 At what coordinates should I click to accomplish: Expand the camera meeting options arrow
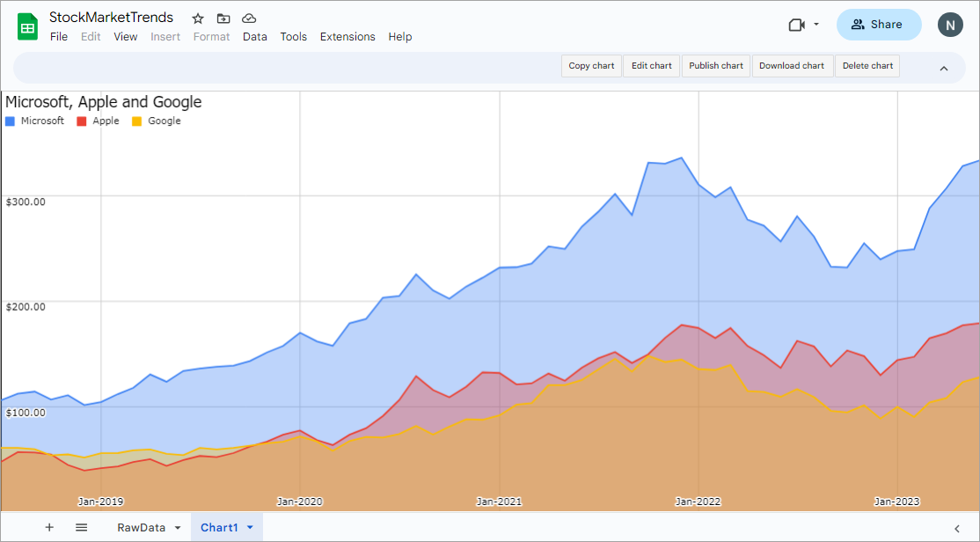point(816,25)
